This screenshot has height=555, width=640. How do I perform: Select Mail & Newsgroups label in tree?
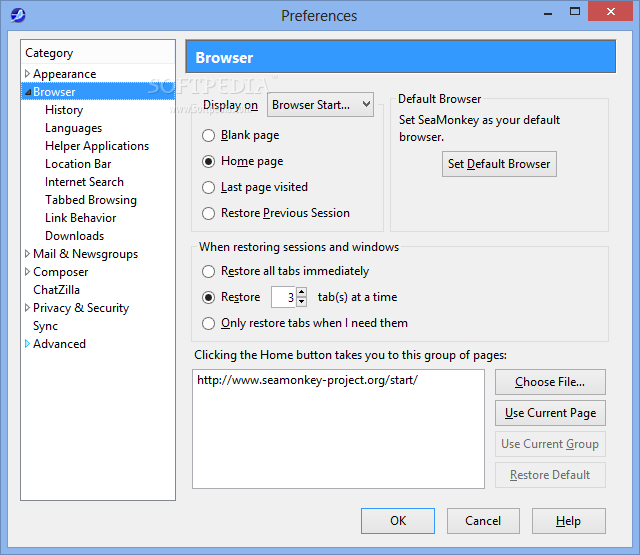coord(85,254)
